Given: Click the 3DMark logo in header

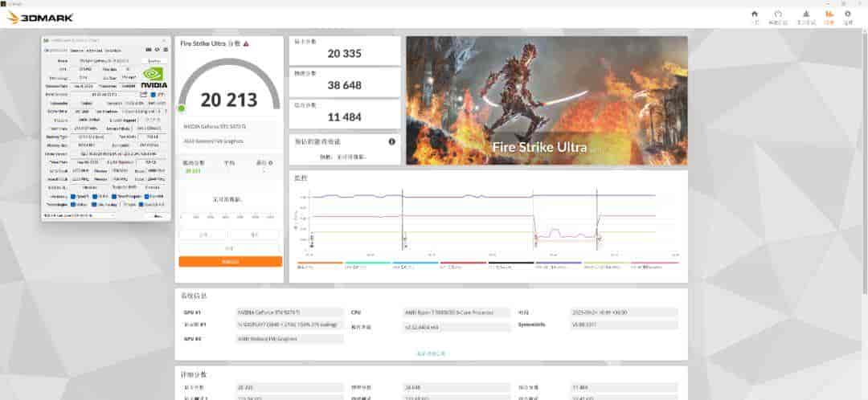Looking at the screenshot, I should click(x=40, y=18).
